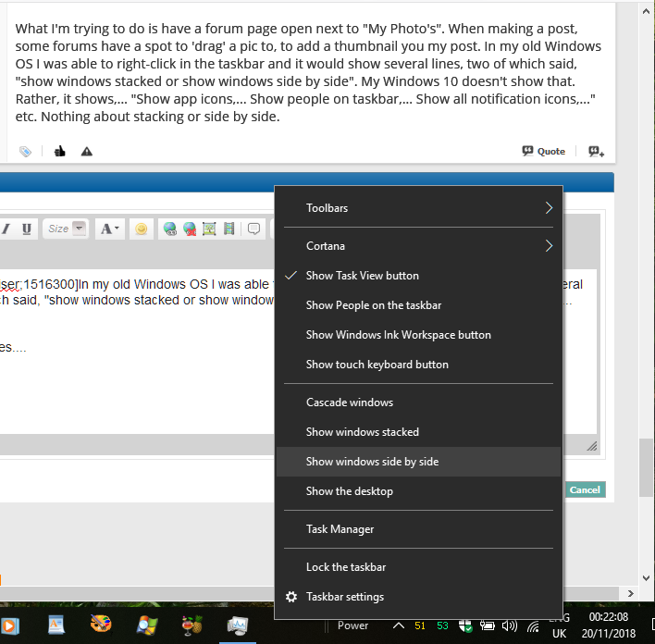The height and width of the screenshot is (644, 655).
Task: Open the media player taskbar icon
Action: coord(9,625)
